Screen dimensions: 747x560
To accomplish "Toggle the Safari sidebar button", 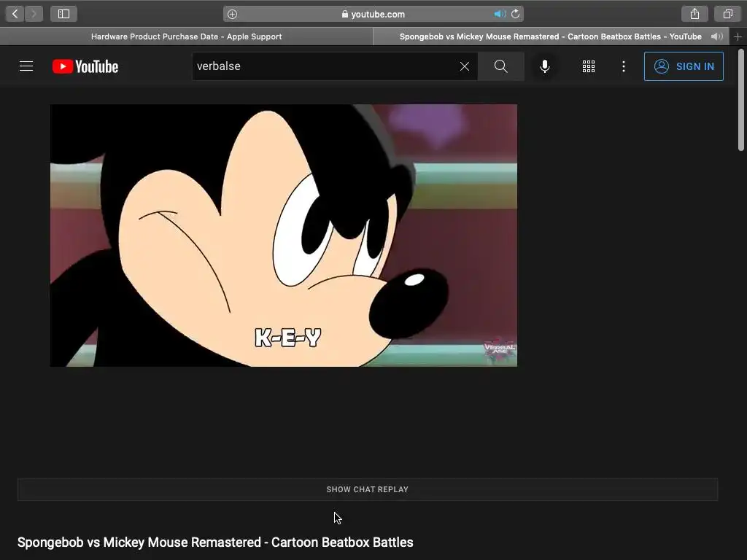I will click(64, 14).
